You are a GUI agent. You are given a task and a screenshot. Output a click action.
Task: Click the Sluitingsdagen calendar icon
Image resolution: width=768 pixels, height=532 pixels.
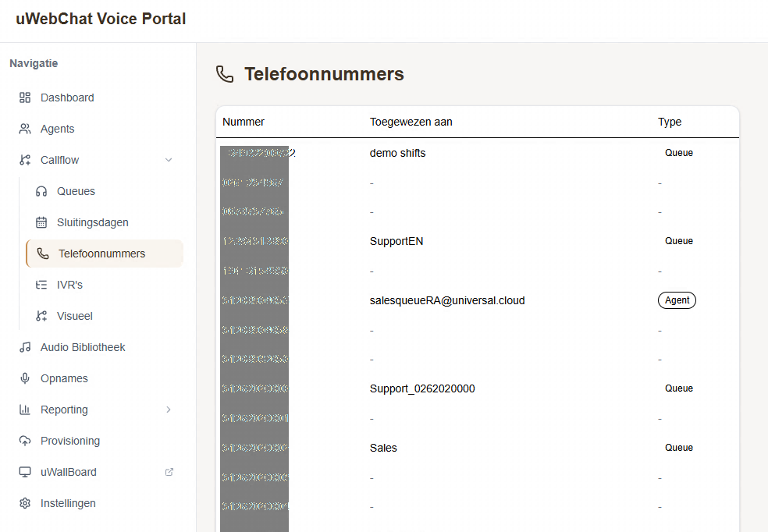[41, 222]
